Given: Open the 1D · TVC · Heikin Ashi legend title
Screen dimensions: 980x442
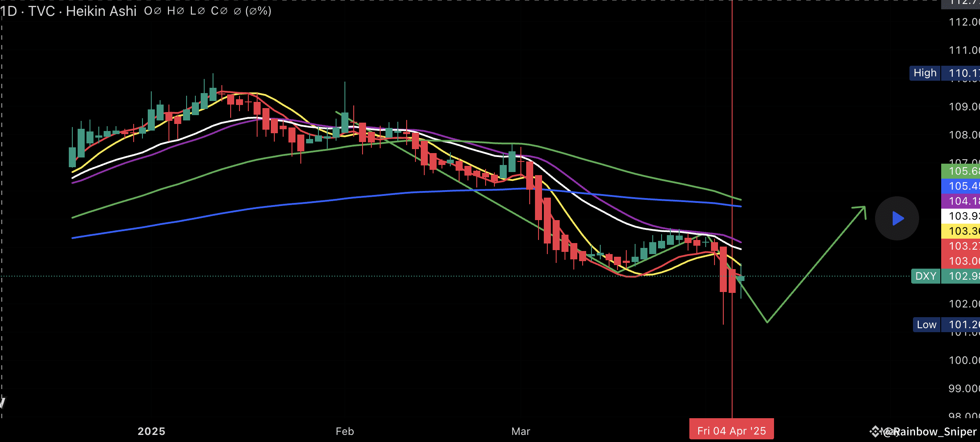Looking at the screenshot, I should tap(68, 11).
